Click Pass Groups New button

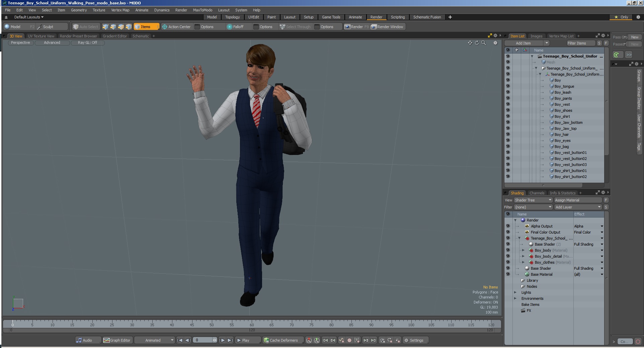[635, 37]
